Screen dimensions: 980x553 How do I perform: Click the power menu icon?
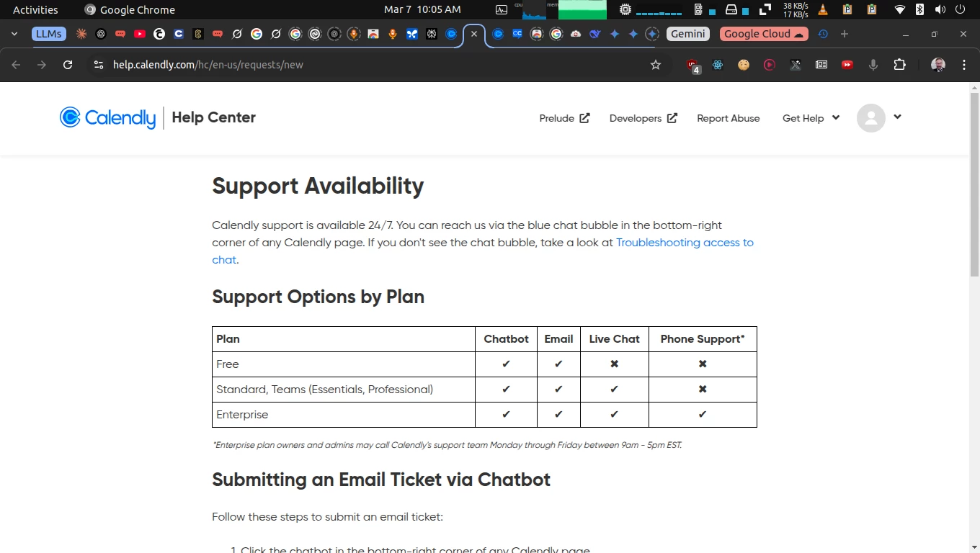pos(960,9)
